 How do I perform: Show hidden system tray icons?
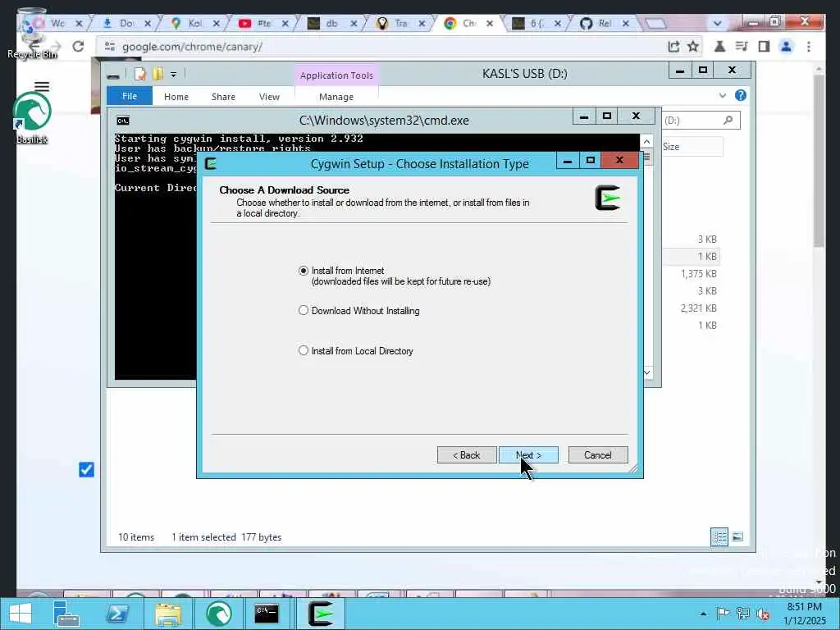tap(703, 614)
